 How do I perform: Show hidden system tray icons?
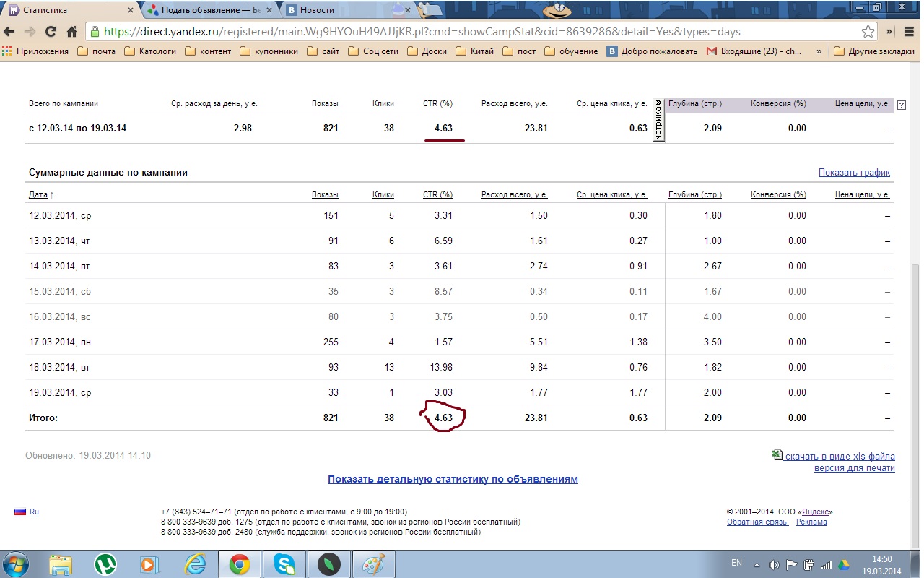tap(756, 564)
